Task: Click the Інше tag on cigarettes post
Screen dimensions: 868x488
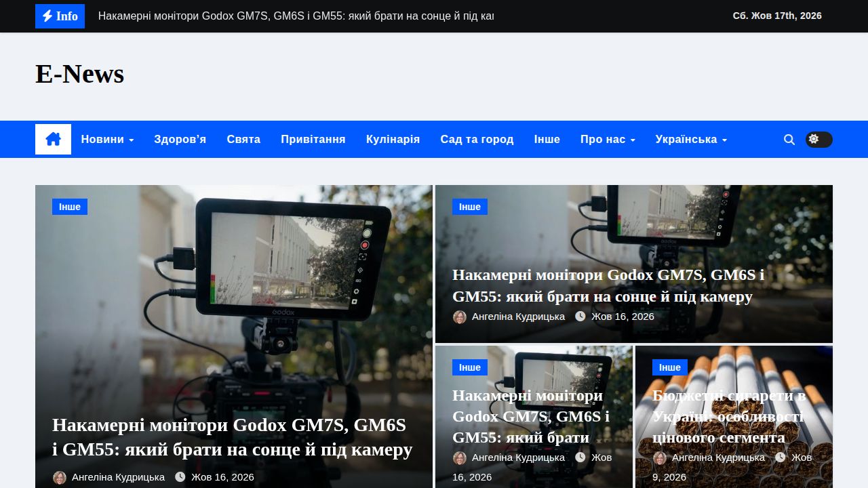Action: coord(670,367)
